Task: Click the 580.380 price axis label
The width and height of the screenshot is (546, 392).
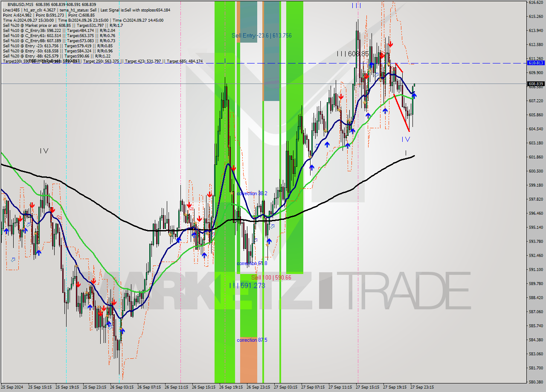Action: (535, 382)
